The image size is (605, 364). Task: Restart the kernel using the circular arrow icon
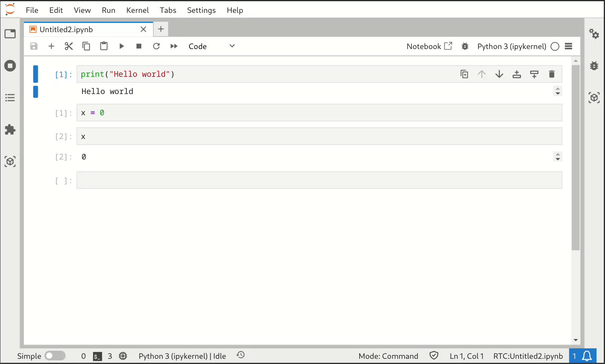point(156,46)
